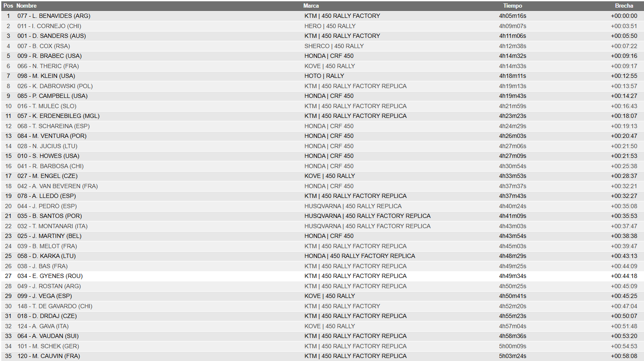The width and height of the screenshot is (644, 361).
Task: Select rider 101 - M. SCHEK (GER)
Action: pyautogui.click(x=48, y=346)
